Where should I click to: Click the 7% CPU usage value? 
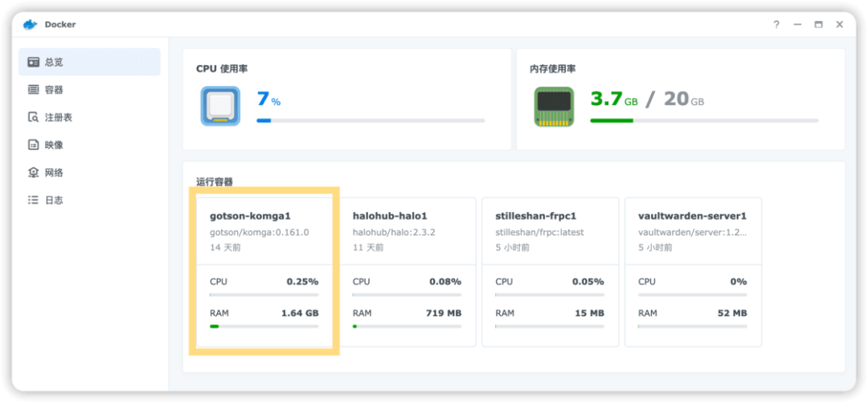coord(269,99)
